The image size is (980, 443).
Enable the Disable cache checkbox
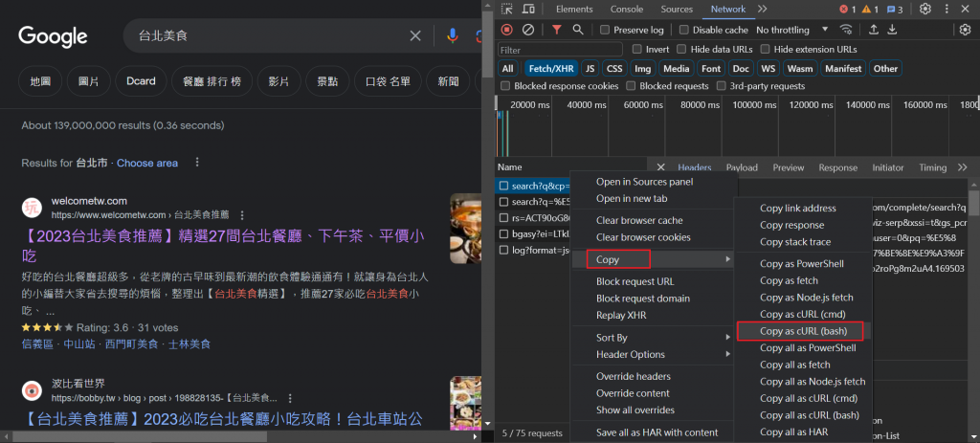[x=683, y=30]
